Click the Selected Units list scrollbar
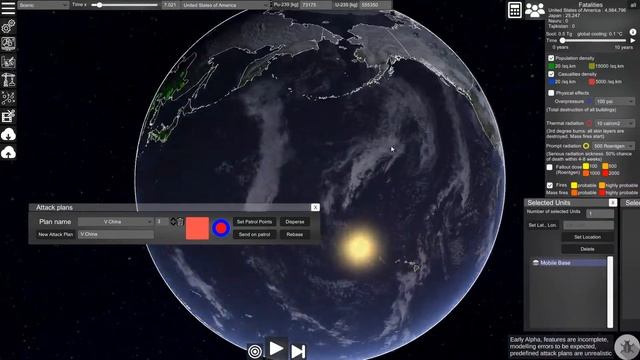Image resolution: width=640 pixels, height=360 pixels. pos(610,292)
